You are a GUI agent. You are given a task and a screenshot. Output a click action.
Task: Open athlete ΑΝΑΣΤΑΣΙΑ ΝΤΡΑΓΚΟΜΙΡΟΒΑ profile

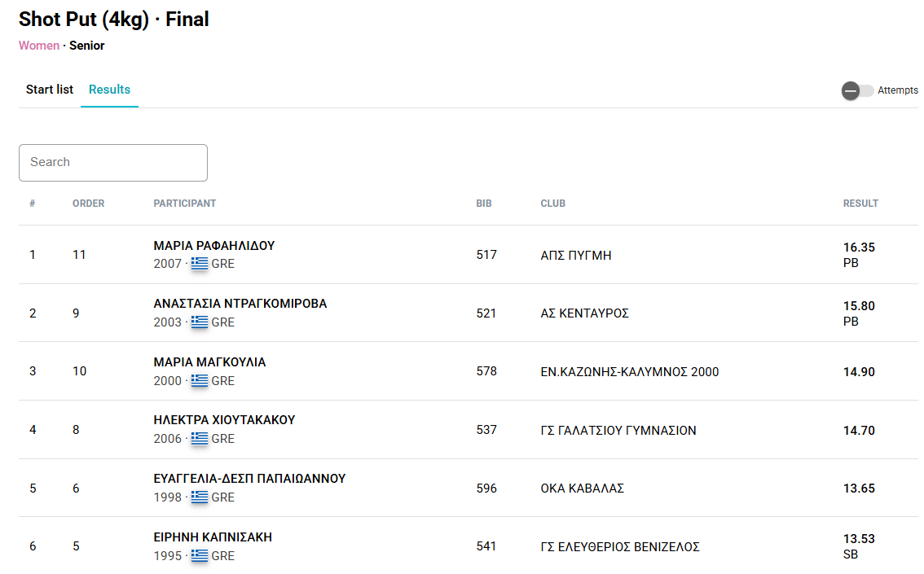click(x=240, y=304)
